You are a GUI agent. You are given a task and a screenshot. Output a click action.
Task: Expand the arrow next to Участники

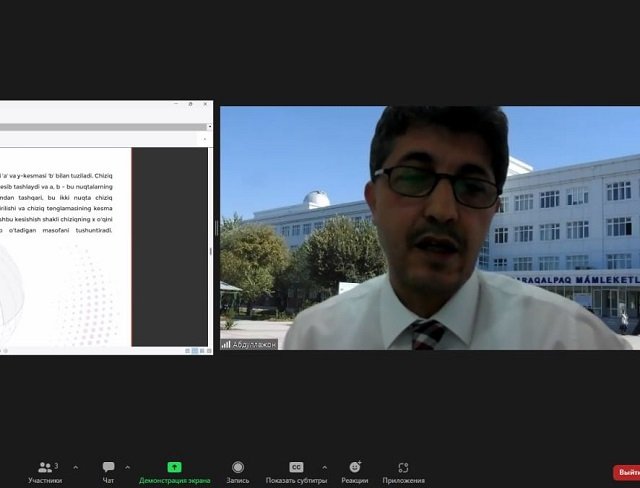(x=75, y=466)
